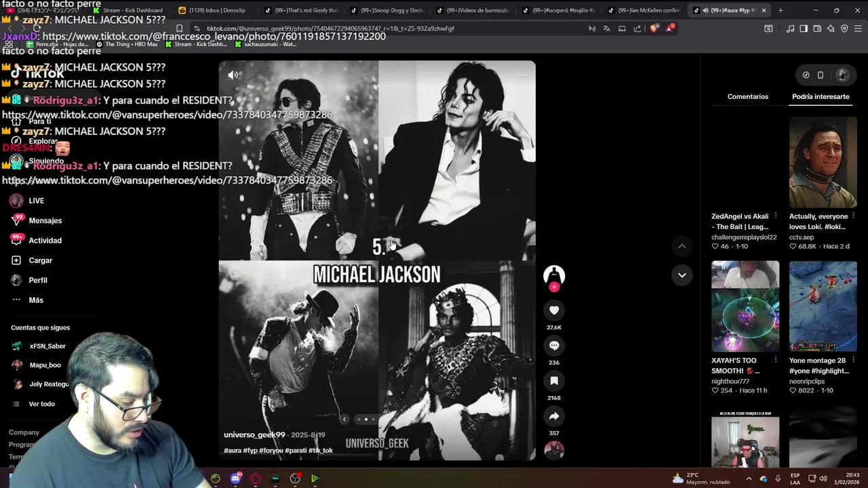Screen dimensions: 868x488
Task: Open options for Yone montage 28 video
Action: click(x=854, y=361)
